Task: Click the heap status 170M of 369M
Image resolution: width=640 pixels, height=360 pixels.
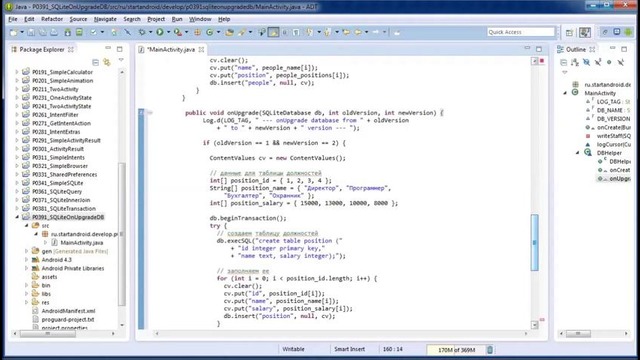Action: (x=456, y=350)
